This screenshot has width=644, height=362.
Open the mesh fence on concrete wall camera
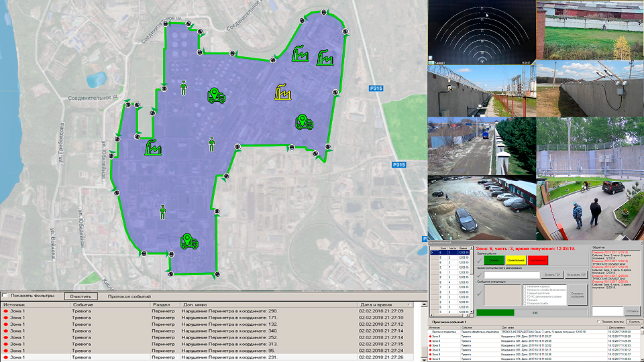tap(590, 147)
